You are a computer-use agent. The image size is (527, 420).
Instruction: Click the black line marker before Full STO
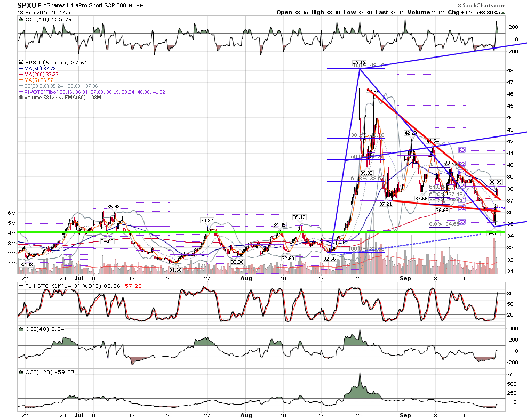[x=21, y=286]
